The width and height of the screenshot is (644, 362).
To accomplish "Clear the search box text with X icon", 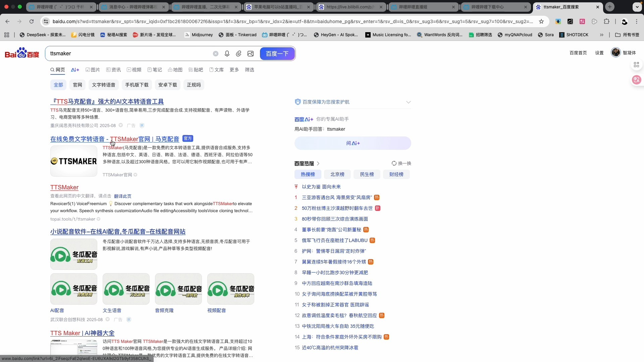I will tap(216, 54).
